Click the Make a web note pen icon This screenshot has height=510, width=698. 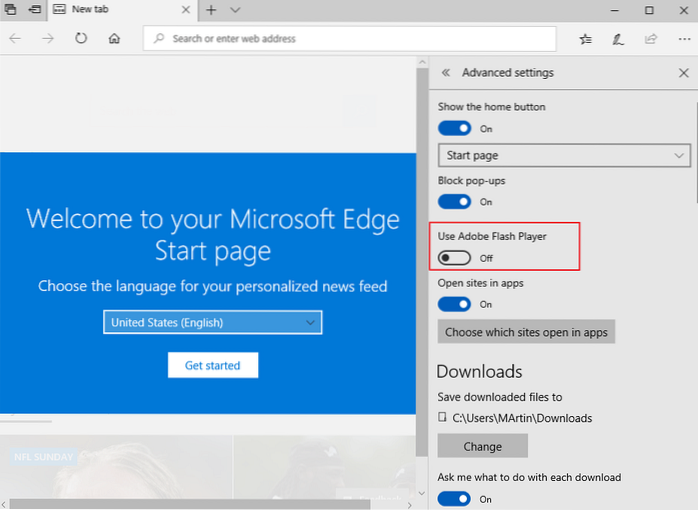(618, 39)
